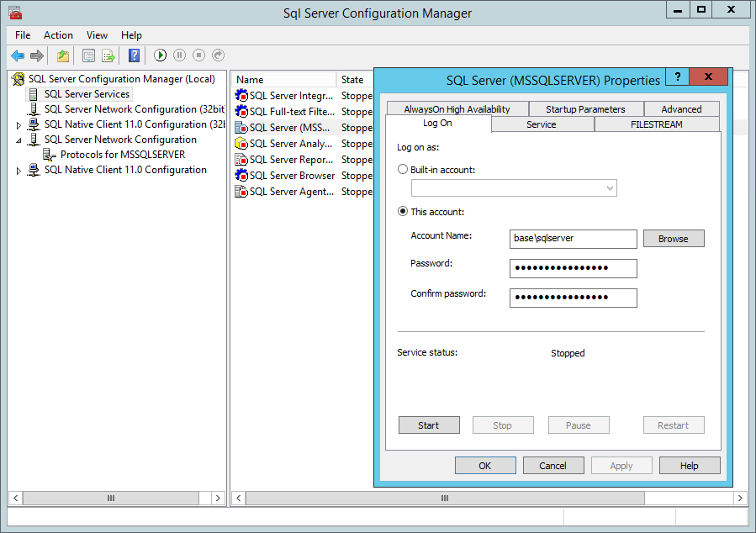The image size is (756, 533).
Task: Open the Built-in account dropdown
Action: click(x=610, y=188)
